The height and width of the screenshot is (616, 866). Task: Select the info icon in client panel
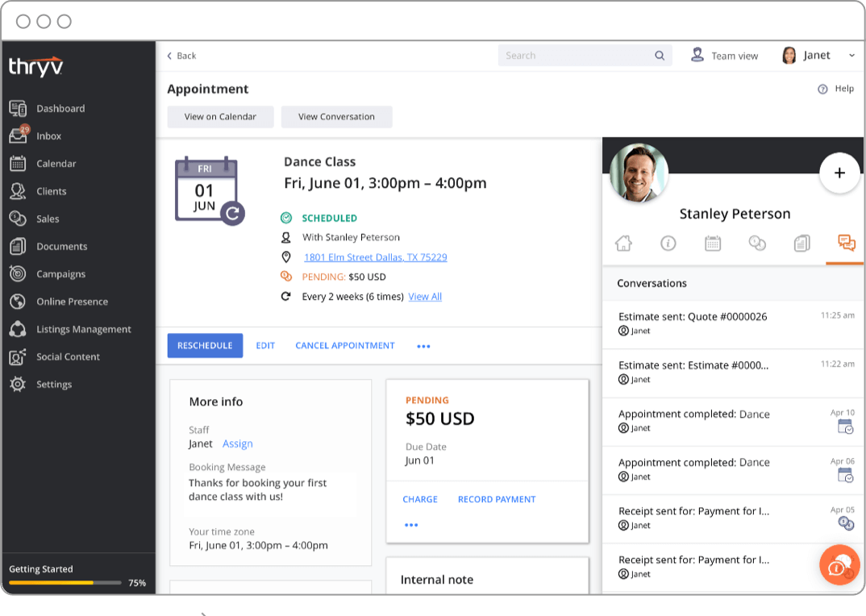[x=668, y=243]
